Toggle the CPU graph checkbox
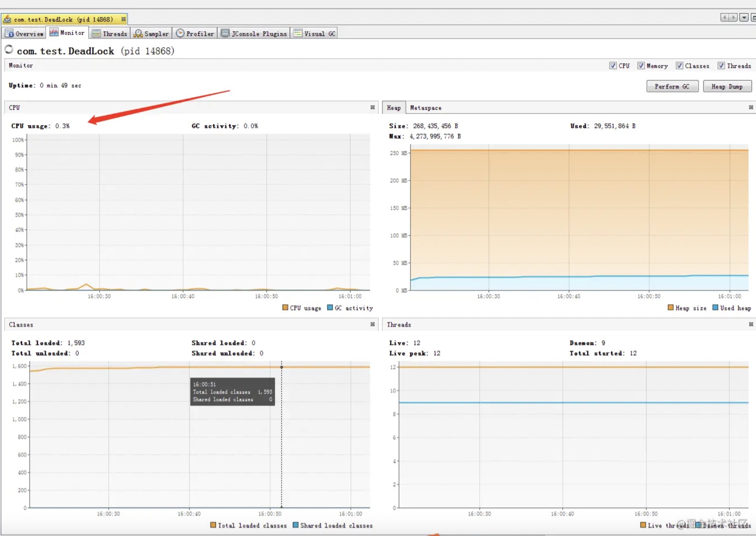756x536 pixels. coord(613,66)
